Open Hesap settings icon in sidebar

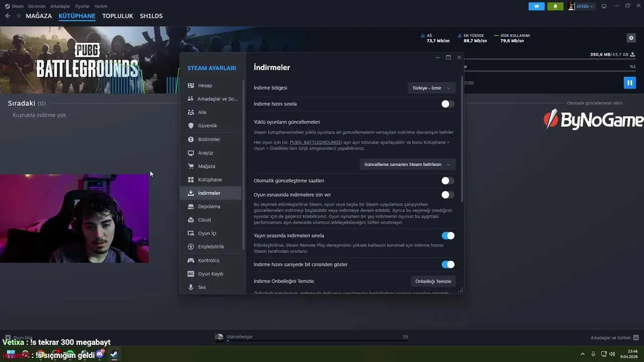191,85
